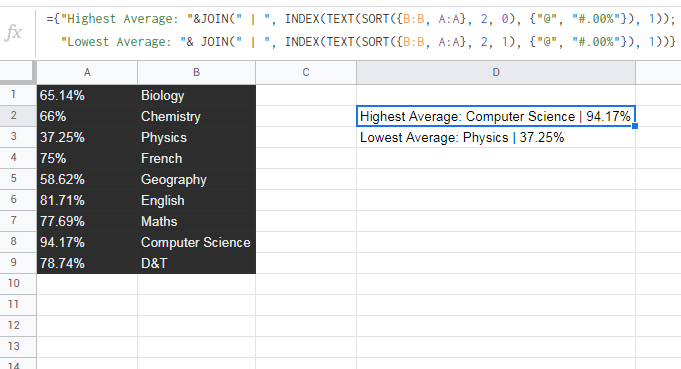This screenshot has height=369, width=681.
Task: Select the Computer Science cell in column B
Action: click(197, 242)
